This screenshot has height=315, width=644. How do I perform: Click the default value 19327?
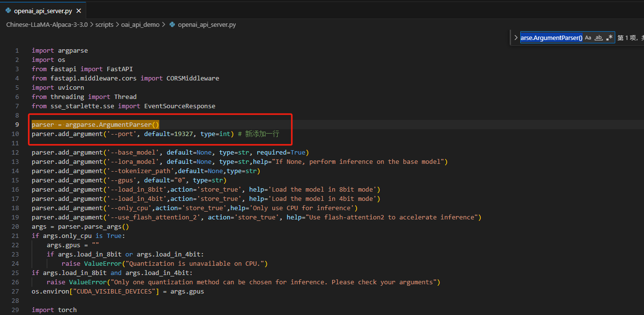[x=184, y=134]
